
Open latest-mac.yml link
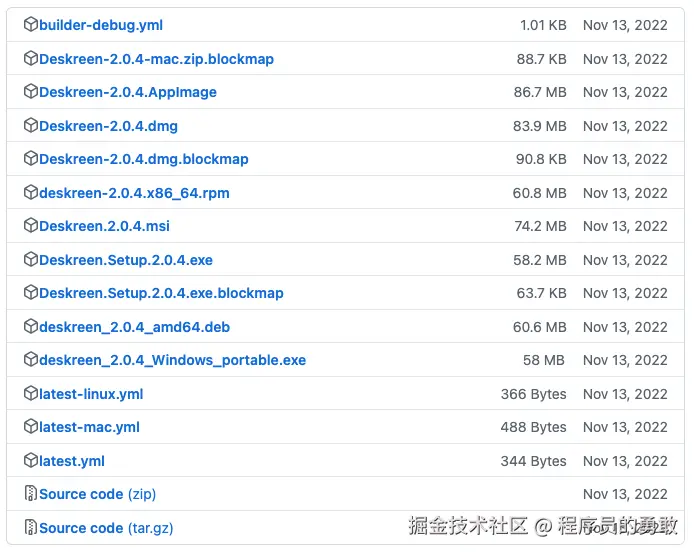(89, 427)
